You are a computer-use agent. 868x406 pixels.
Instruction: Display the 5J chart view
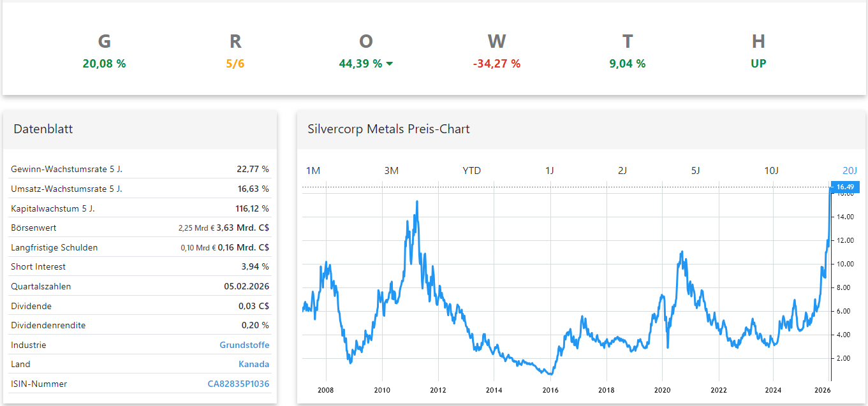click(696, 171)
